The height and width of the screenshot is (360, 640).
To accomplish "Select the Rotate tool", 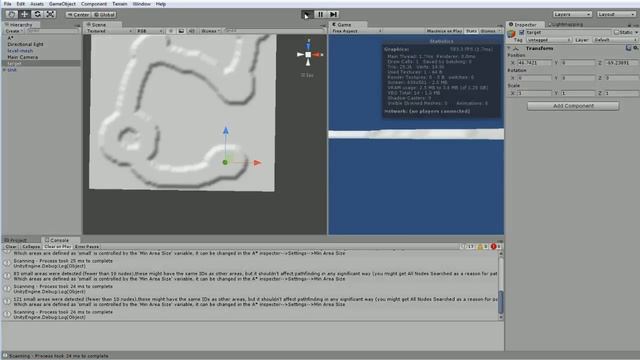I will point(37,14).
